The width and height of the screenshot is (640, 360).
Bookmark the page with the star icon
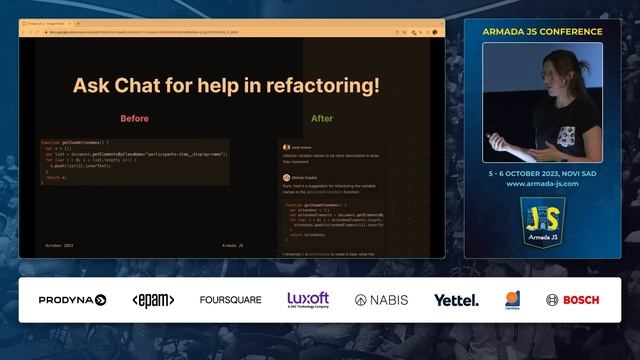click(404, 32)
